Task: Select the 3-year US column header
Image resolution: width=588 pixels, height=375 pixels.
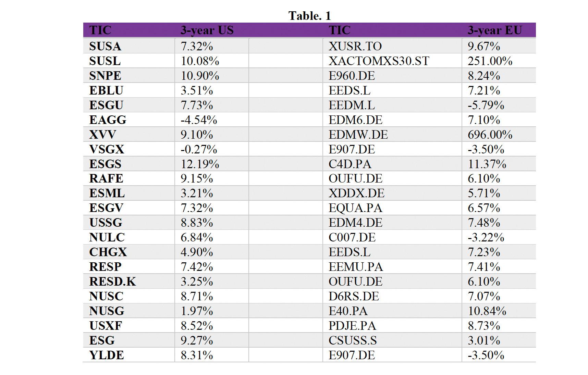Action: (x=207, y=30)
